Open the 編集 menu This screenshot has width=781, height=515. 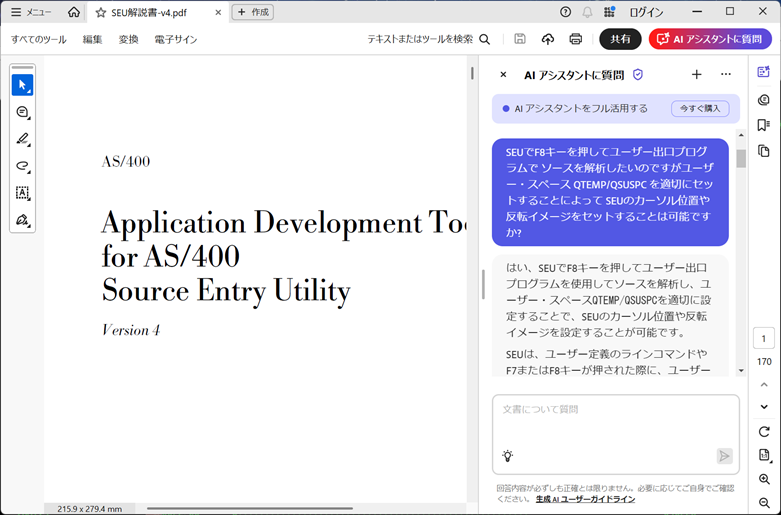click(92, 39)
